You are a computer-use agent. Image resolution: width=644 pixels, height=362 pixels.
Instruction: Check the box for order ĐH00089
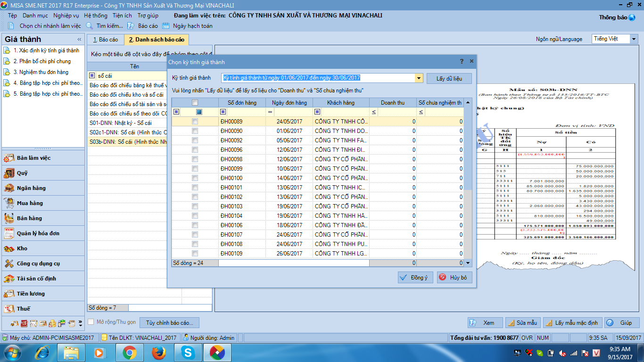pos(195,122)
